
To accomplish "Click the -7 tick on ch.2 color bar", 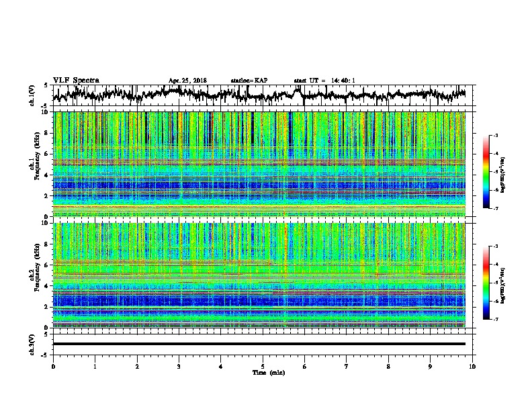I will (495, 320).
